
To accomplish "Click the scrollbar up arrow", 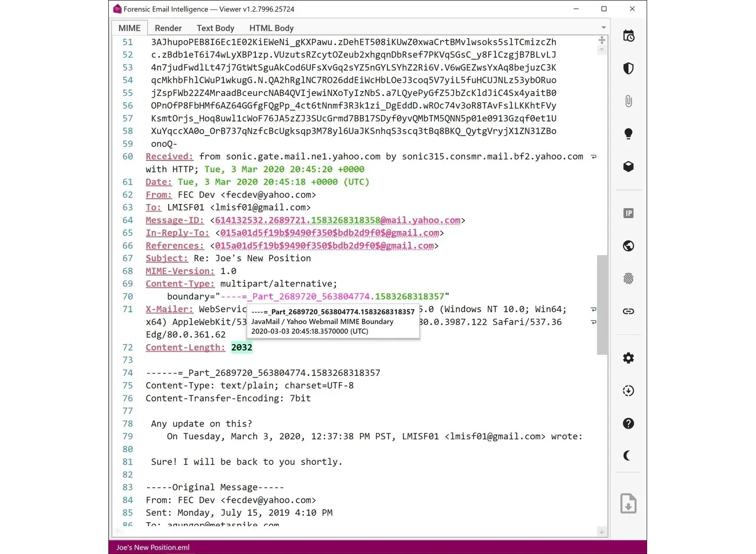I will 602,50.
